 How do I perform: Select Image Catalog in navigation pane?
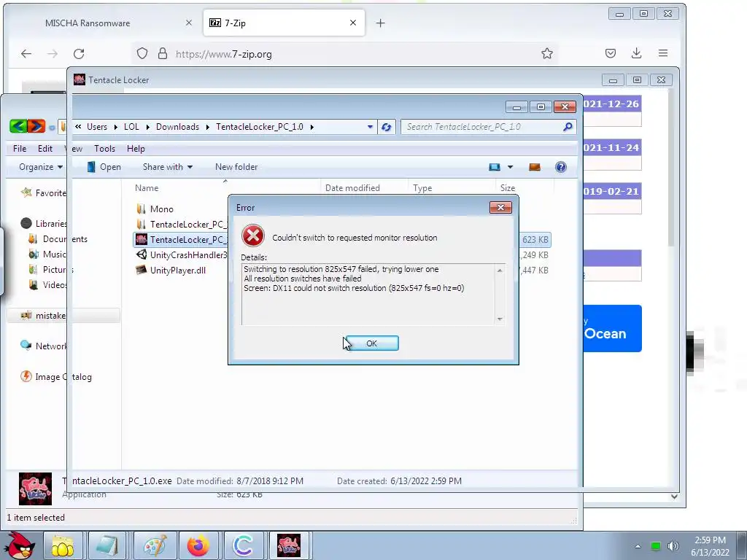(x=56, y=377)
